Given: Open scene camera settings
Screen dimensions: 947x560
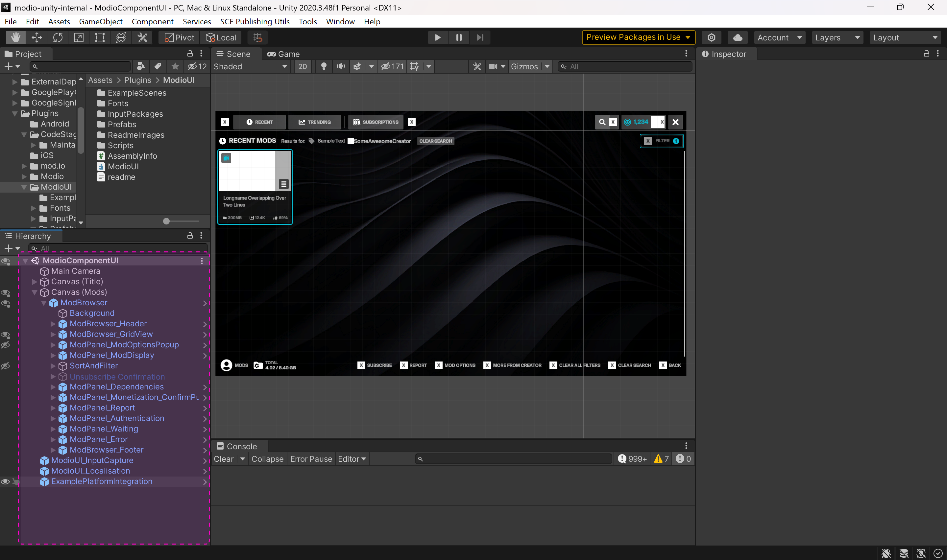Looking at the screenshot, I should [x=493, y=66].
